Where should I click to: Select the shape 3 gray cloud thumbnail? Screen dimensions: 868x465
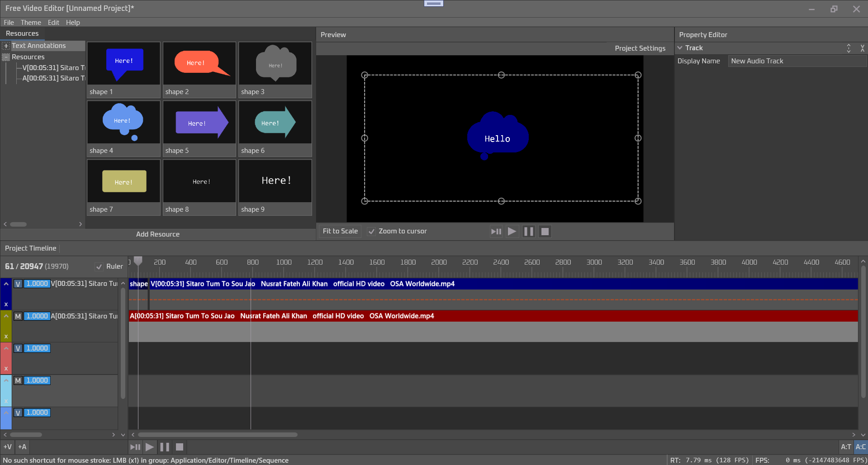click(x=275, y=64)
